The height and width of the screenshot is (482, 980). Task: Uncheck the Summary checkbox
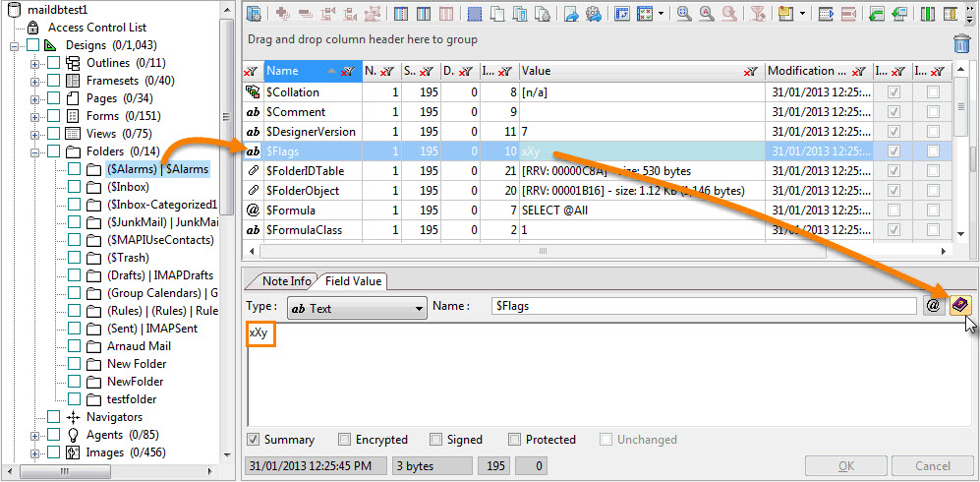(x=254, y=440)
